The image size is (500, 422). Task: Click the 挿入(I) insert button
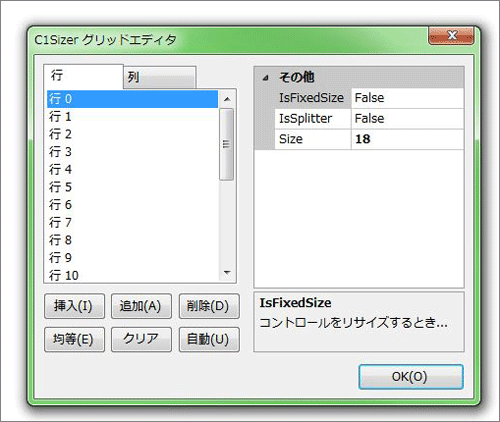click(74, 306)
